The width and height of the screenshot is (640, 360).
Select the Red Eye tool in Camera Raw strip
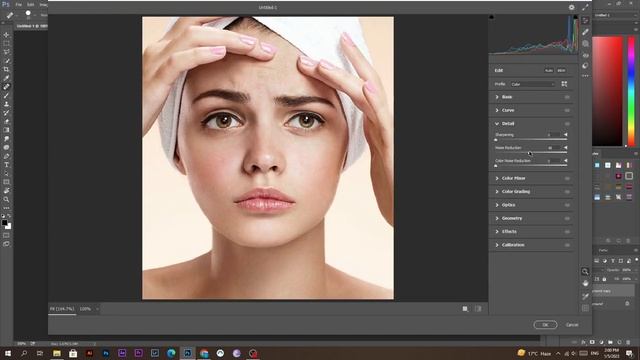tap(585, 55)
